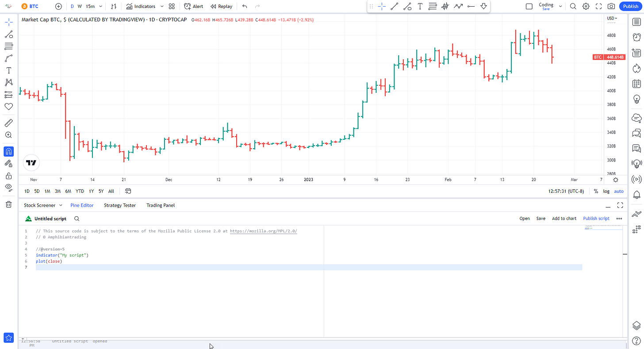Select the bars pattern tool in floating toolbar
644x349 pixels.
(445, 6)
